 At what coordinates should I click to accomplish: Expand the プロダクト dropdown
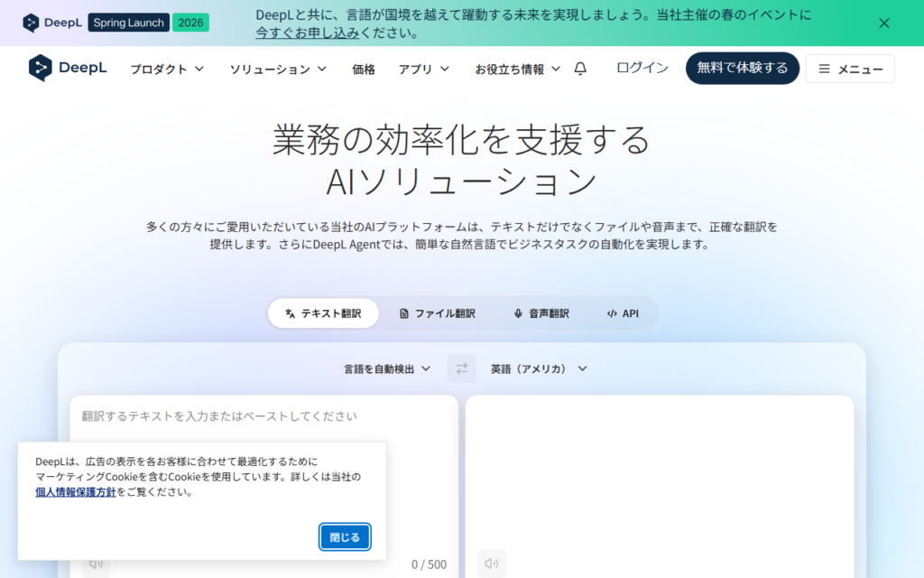point(167,69)
